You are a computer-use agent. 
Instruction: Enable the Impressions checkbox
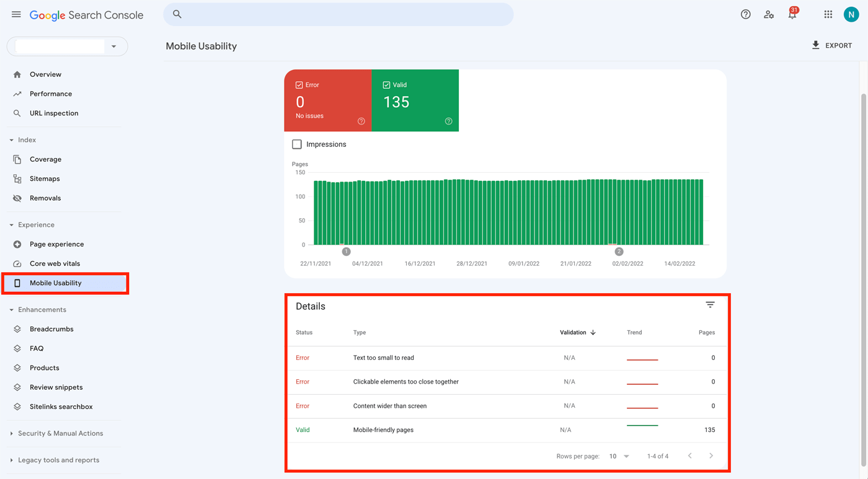pos(297,144)
